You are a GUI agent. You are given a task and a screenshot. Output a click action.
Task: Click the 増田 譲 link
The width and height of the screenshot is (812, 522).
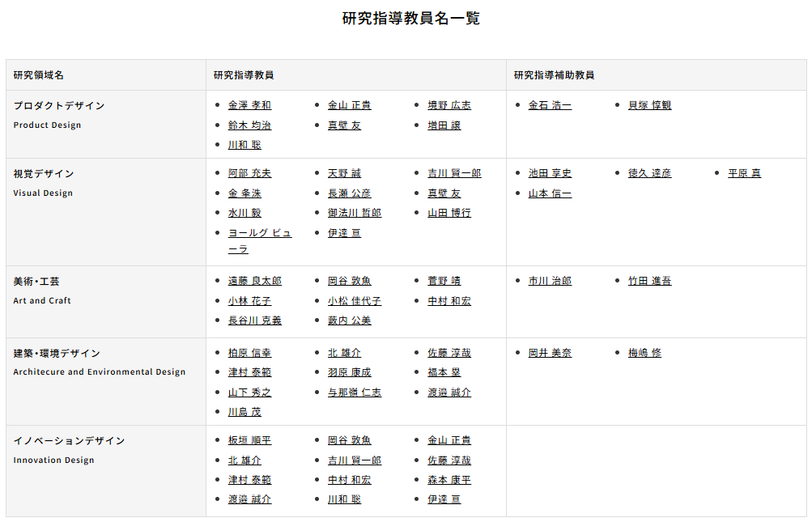click(x=444, y=125)
